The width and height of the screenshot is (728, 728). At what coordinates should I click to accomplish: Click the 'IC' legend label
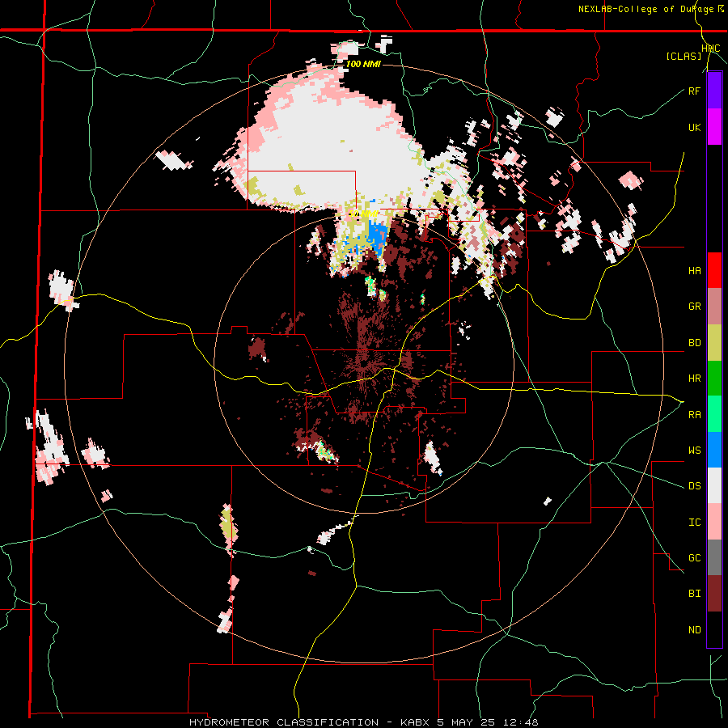tap(694, 523)
